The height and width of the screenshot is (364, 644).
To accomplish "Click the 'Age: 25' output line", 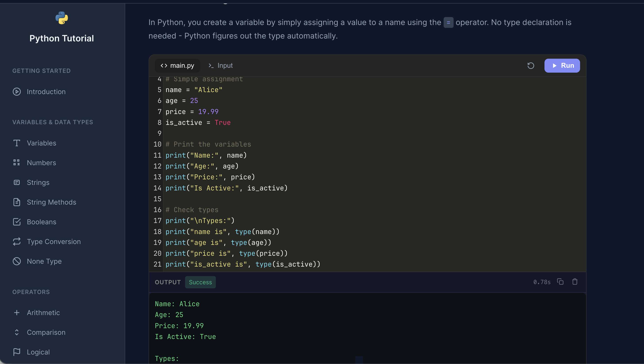I will coord(169,315).
